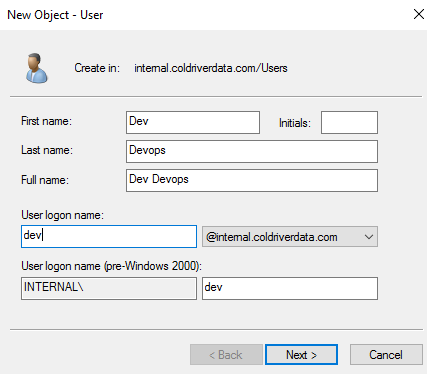Open the UPN suffix domain dropdown
This screenshot has height=374, width=427.
[290, 237]
